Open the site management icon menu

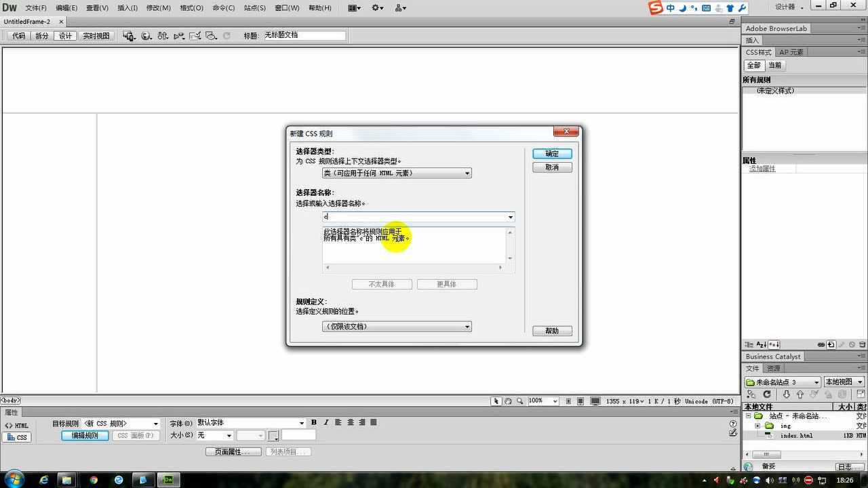pyautogui.click(x=400, y=7)
